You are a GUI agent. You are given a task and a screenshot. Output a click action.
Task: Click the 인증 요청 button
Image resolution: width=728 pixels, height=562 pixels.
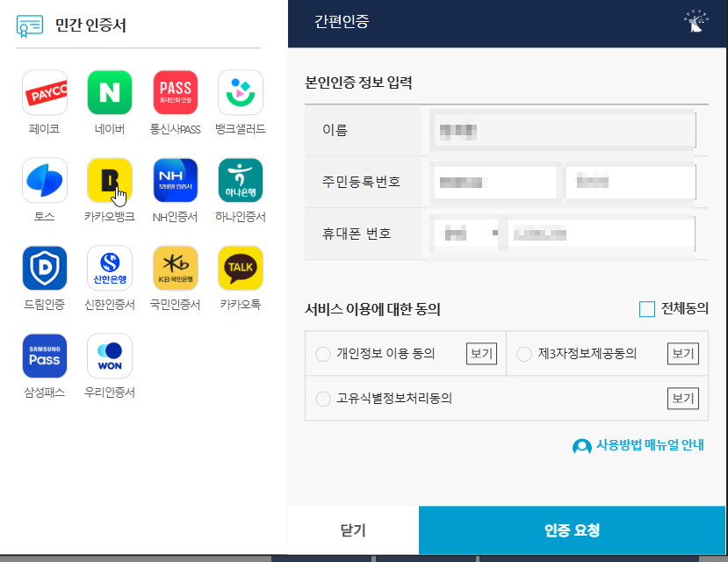coord(572,530)
